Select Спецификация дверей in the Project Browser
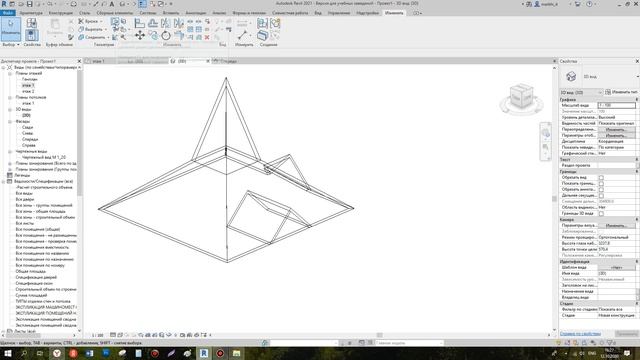 tap(36, 277)
